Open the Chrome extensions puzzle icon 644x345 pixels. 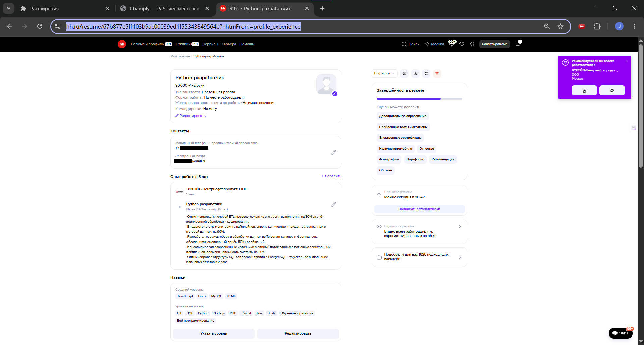tap(597, 26)
